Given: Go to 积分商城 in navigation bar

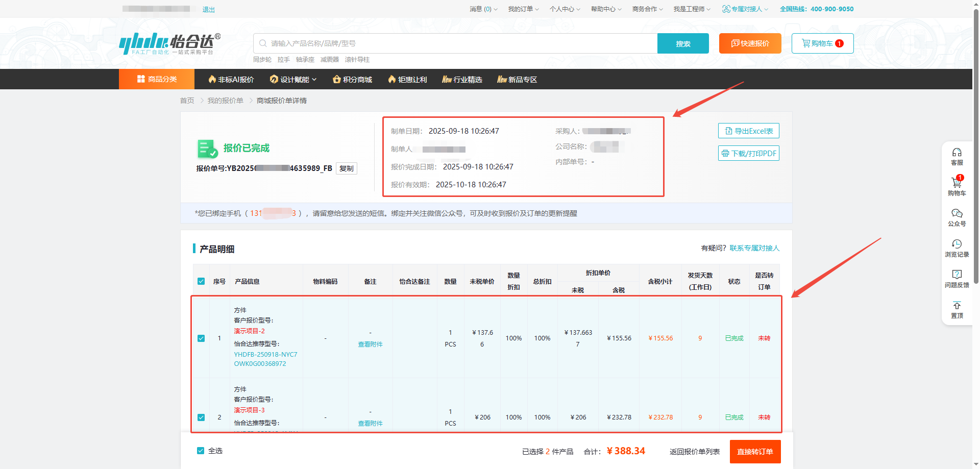Looking at the screenshot, I should [352, 80].
